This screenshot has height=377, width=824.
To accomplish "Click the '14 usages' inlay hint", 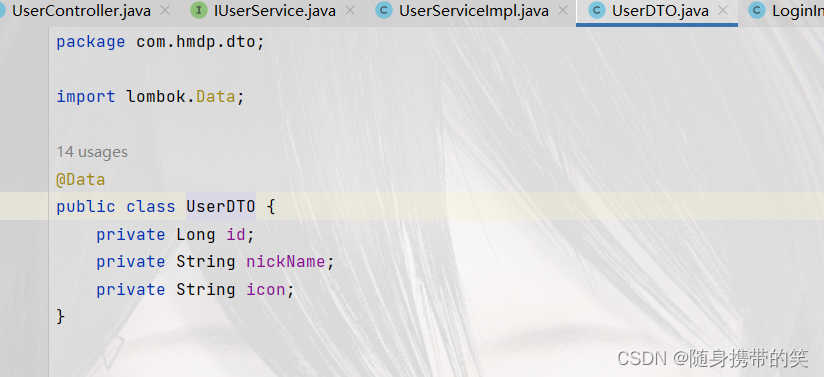I will tap(92, 152).
